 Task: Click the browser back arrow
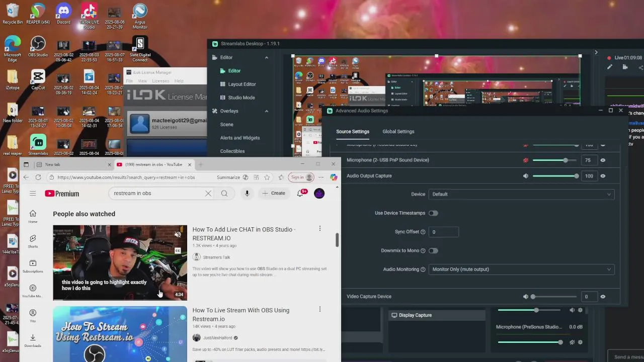26,177
